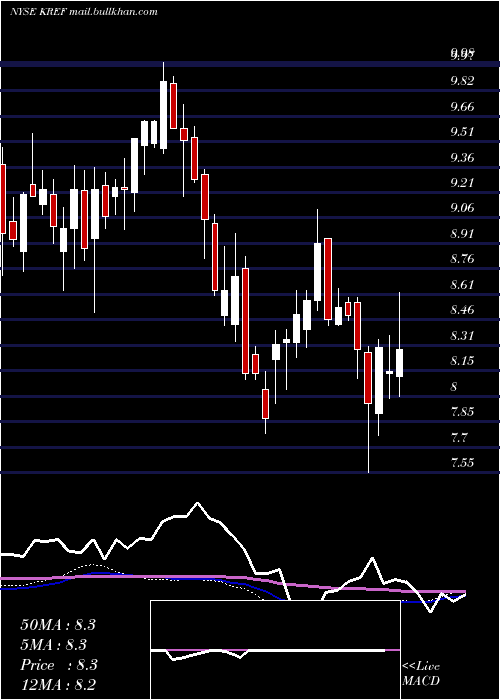Viewport: 500px width, 700px height.
Task: Click the NYSE KREF mail.bullkhan.com title text
Action: coord(83,12)
